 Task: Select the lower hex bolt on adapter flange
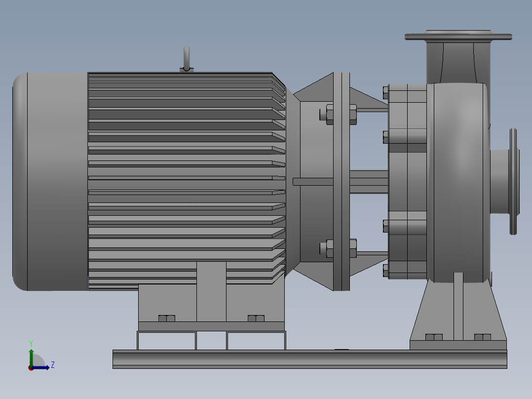tap(338, 248)
